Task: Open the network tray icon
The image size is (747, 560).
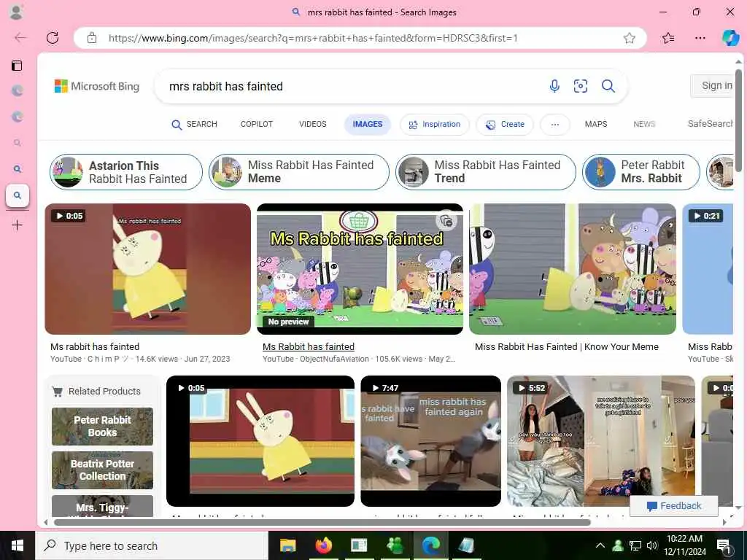Action: (x=635, y=545)
